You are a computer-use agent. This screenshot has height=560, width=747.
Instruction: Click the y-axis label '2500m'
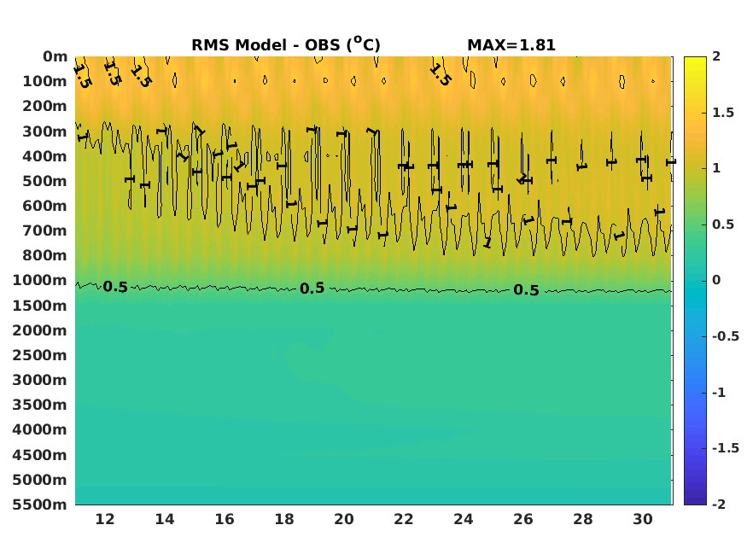(40, 355)
